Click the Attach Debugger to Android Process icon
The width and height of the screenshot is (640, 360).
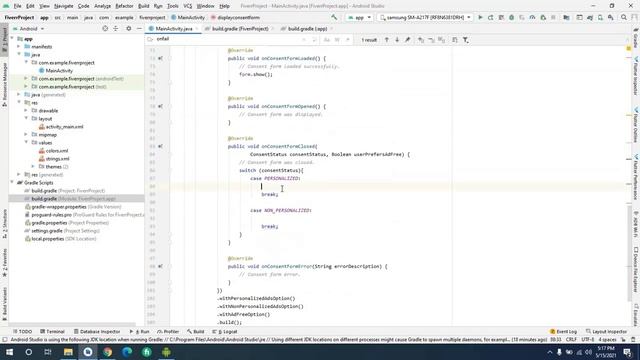coord(543,18)
